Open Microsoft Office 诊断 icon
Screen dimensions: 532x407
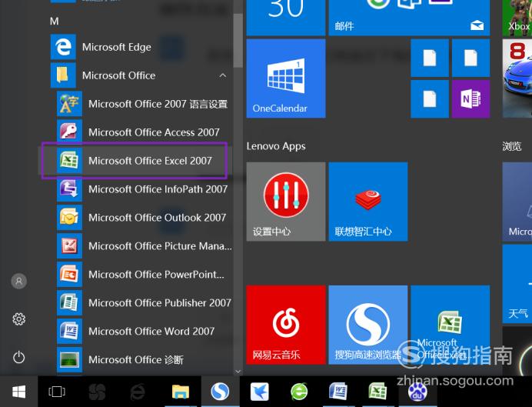69,359
